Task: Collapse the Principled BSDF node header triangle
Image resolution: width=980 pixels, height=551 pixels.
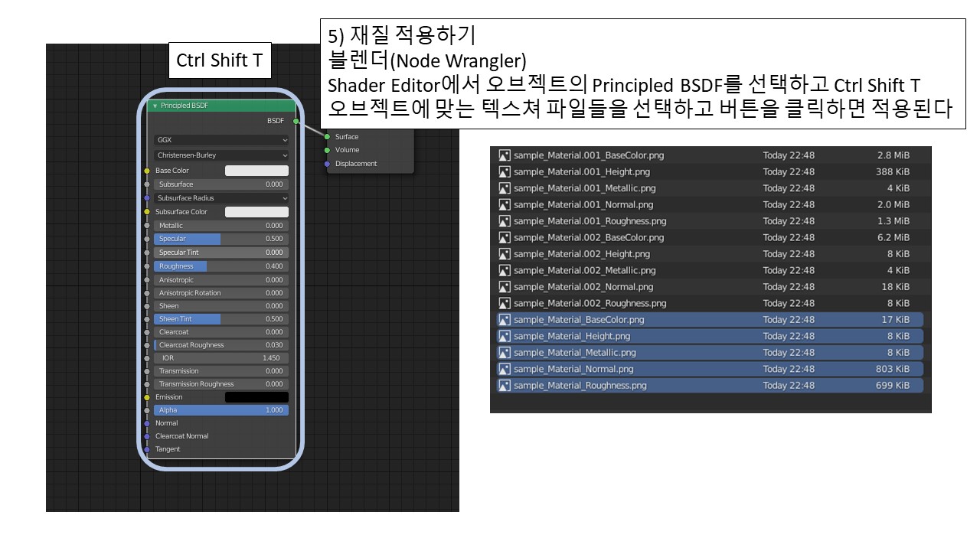Action: click(155, 106)
